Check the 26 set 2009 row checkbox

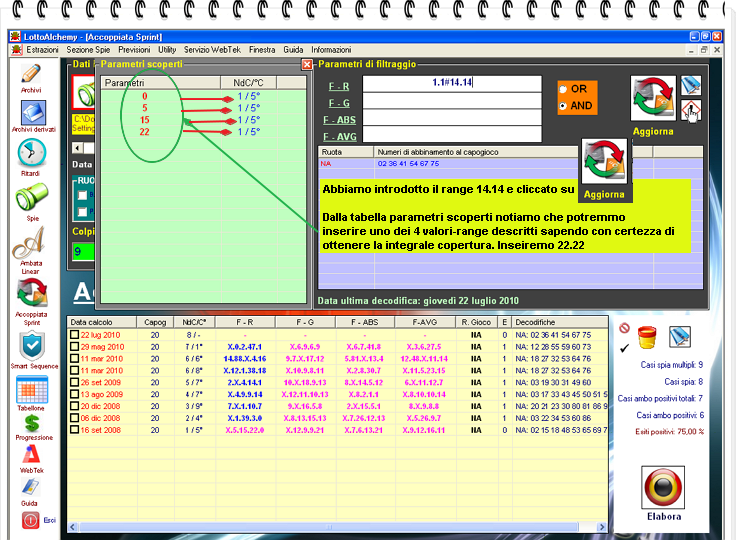coord(74,382)
